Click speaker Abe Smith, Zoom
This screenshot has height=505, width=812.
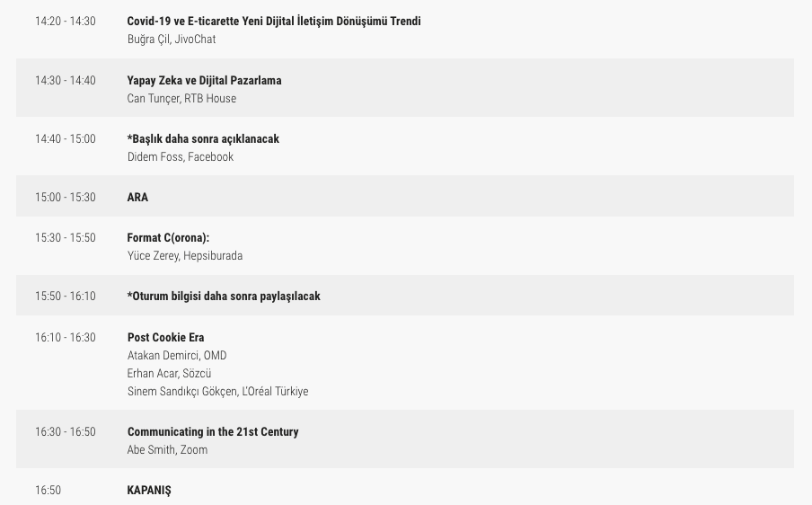click(x=167, y=449)
